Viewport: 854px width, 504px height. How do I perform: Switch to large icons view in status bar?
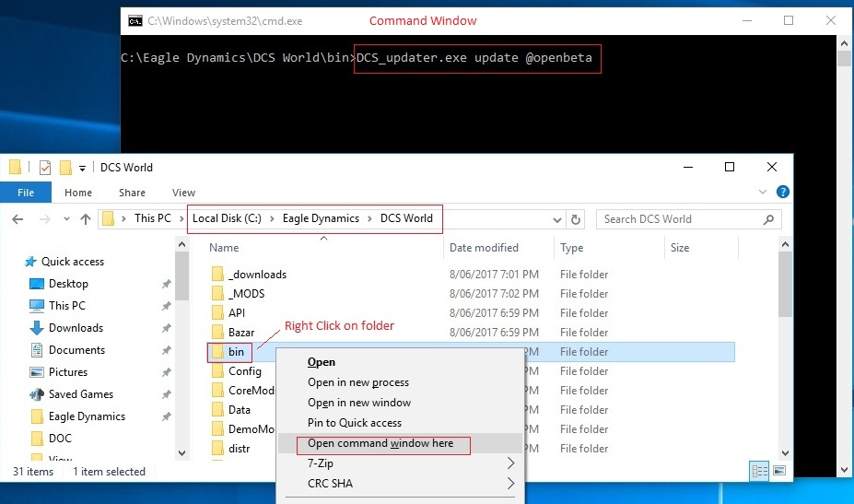click(x=779, y=471)
